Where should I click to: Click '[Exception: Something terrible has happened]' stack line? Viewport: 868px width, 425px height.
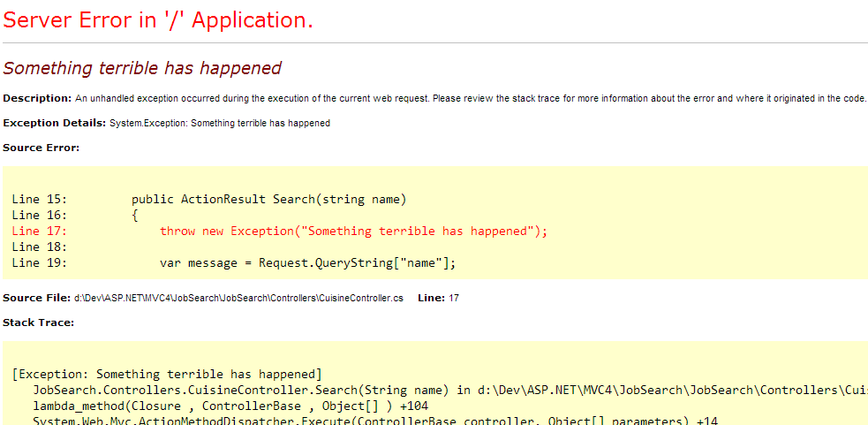pos(168,374)
